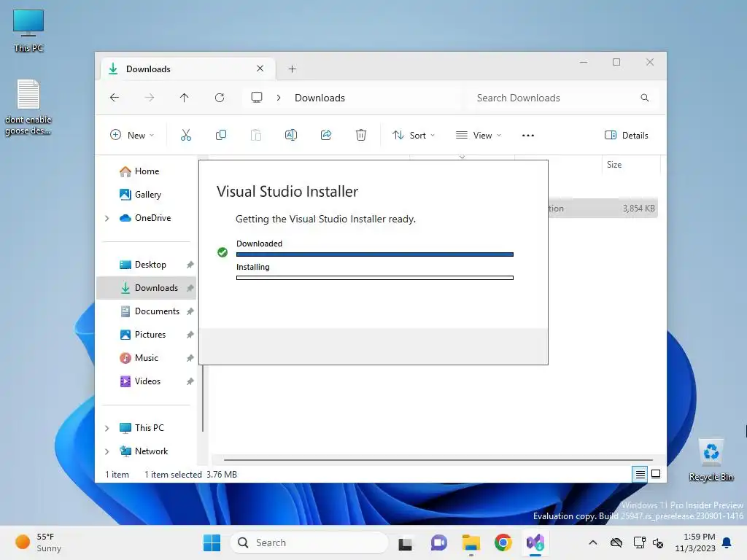Click the horizontal scrollbar in file list

[438, 460]
